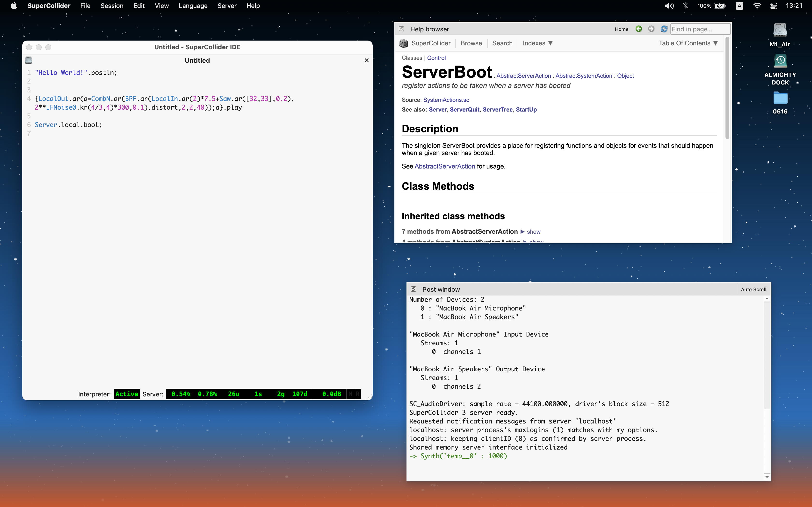This screenshot has height=507, width=812.
Task: Open the SystemActions.sc source link
Action: click(x=446, y=100)
